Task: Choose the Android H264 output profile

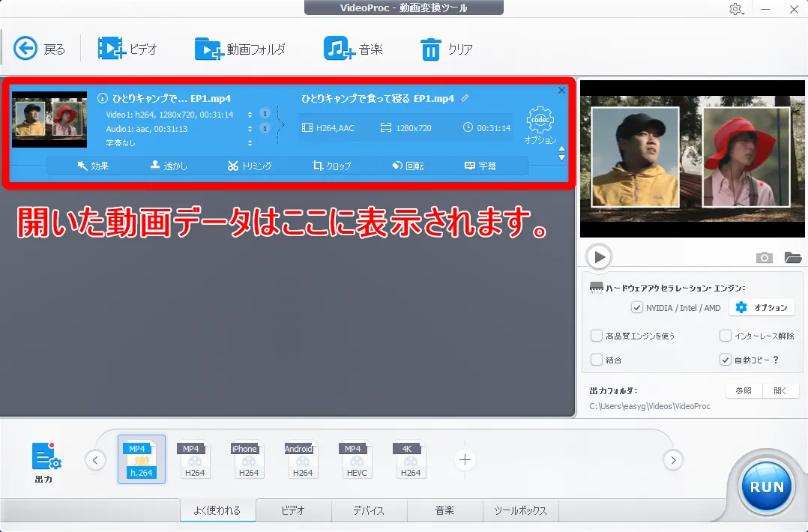Action: (x=303, y=459)
